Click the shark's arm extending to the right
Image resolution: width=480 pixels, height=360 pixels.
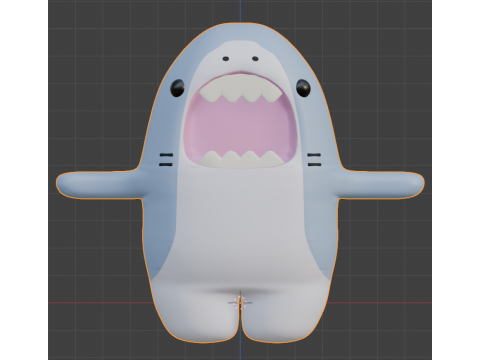pos(380,185)
